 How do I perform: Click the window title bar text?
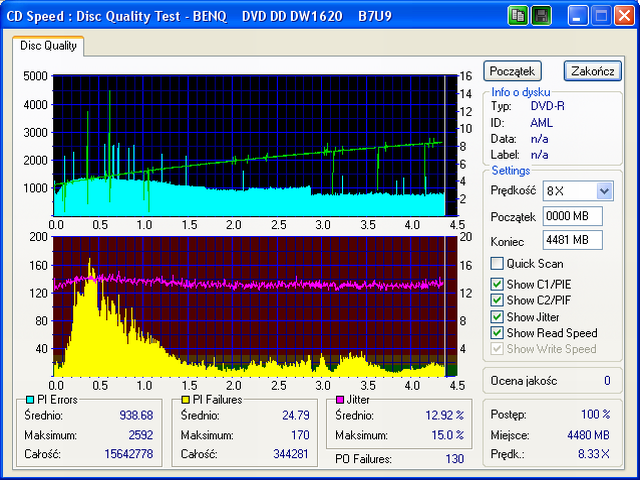199,16
